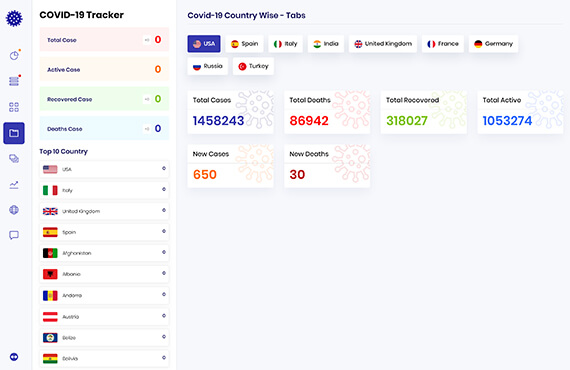Switch to the Russia tab

tap(208, 67)
